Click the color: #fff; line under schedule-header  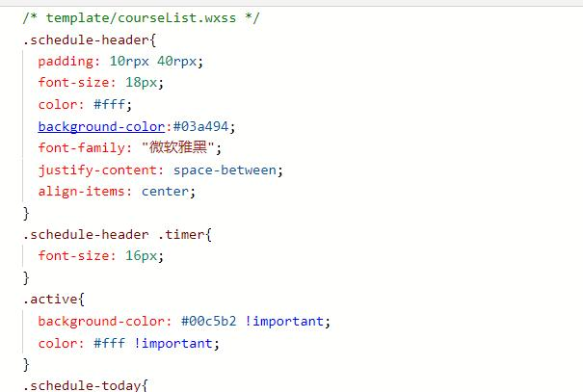point(85,104)
